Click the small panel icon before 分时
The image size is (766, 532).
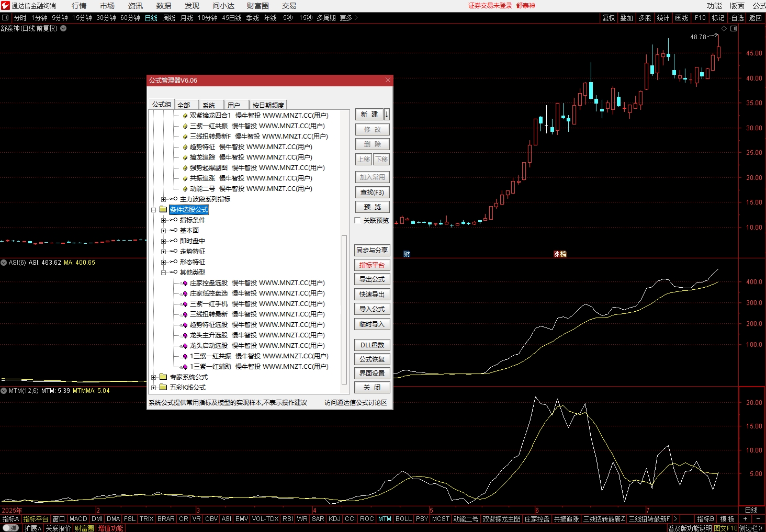click(x=5, y=18)
